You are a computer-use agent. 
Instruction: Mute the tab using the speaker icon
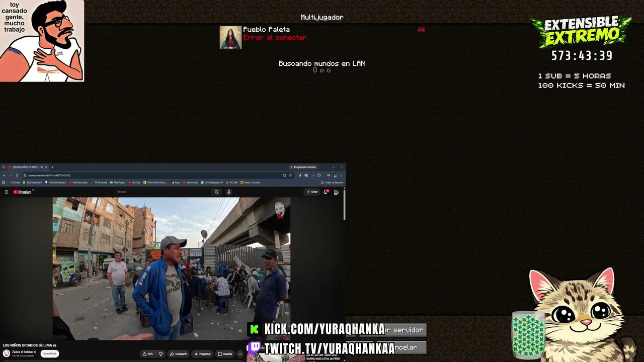[41, 167]
